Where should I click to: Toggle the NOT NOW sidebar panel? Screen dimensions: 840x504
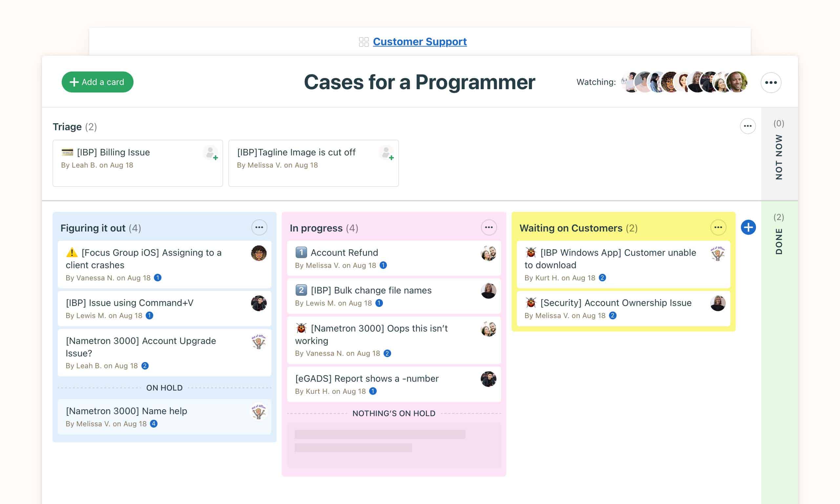click(779, 153)
